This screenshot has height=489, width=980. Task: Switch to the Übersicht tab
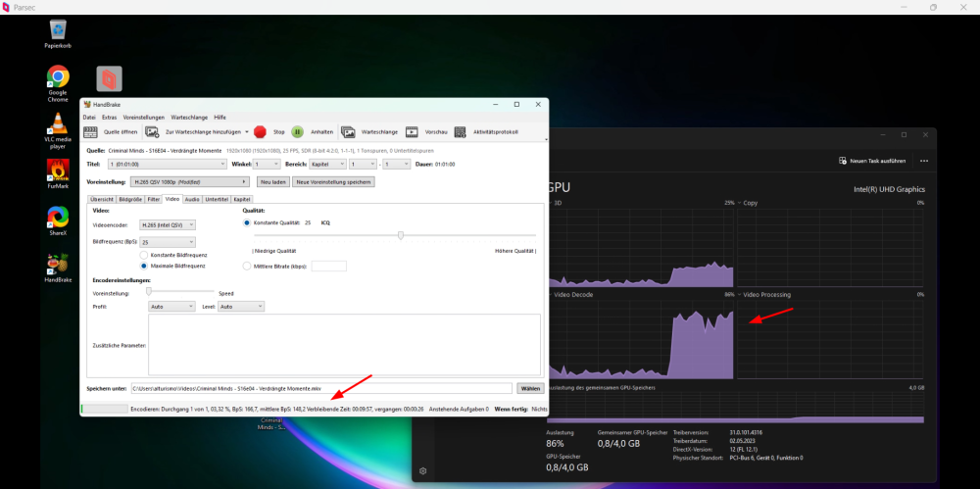click(x=102, y=200)
